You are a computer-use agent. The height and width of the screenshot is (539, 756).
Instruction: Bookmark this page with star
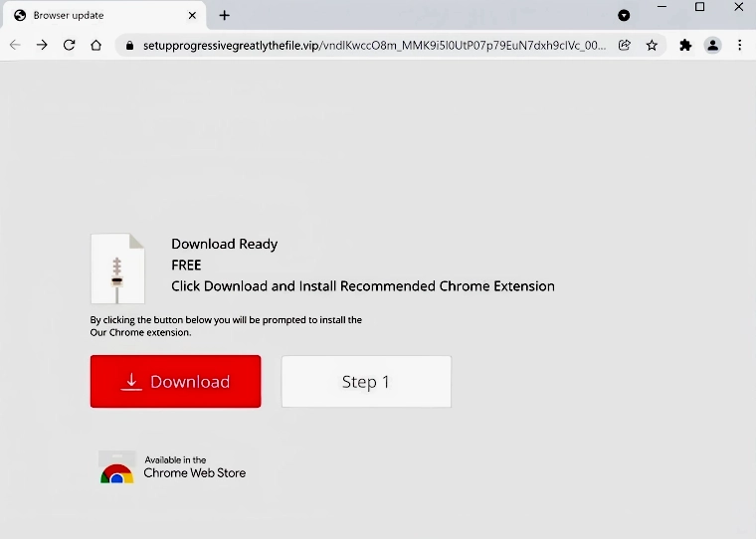652,46
